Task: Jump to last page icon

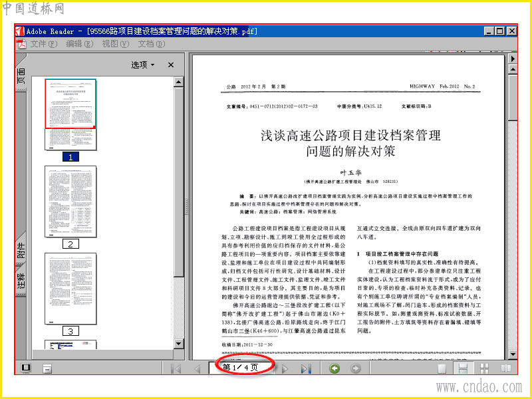Action: [x=306, y=368]
